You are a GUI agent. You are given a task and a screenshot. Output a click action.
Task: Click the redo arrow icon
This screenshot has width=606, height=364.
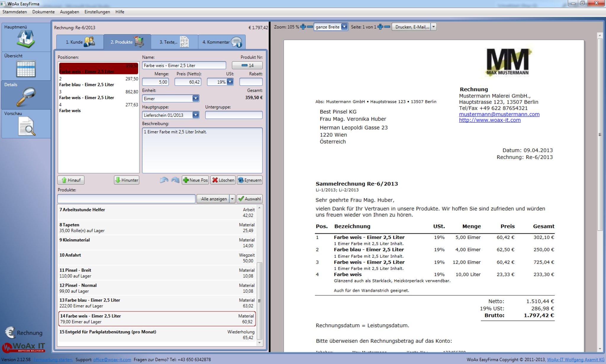[x=175, y=180]
